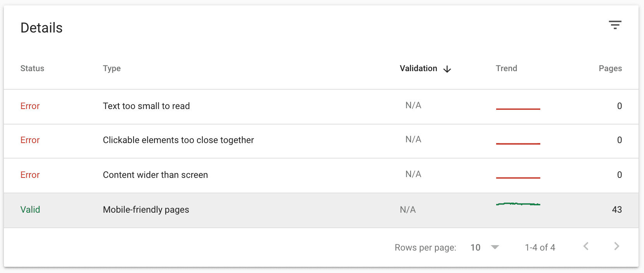Sort by the Status column header
This screenshot has width=644, height=273.
pyautogui.click(x=32, y=68)
